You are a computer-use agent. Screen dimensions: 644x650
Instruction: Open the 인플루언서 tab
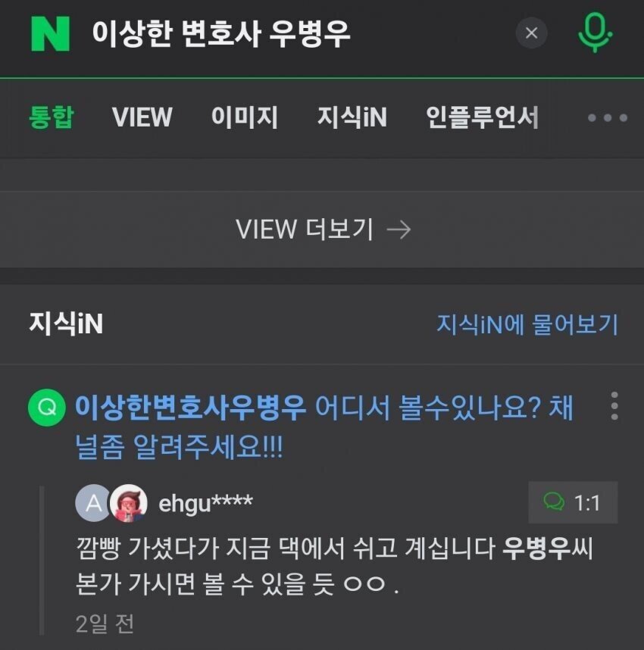pyautogui.click(x=483, y=117)
